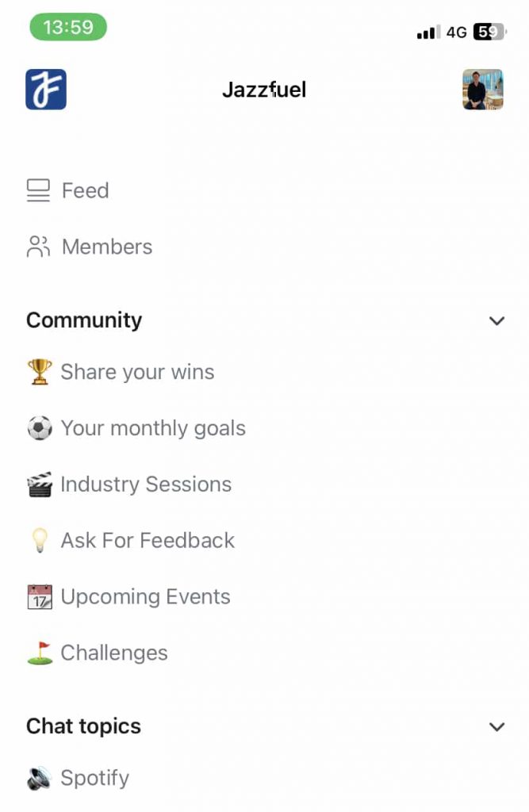Collapse the Chat topics section
The width and height of the screenshot is (529, 812).
click(496, 726)
